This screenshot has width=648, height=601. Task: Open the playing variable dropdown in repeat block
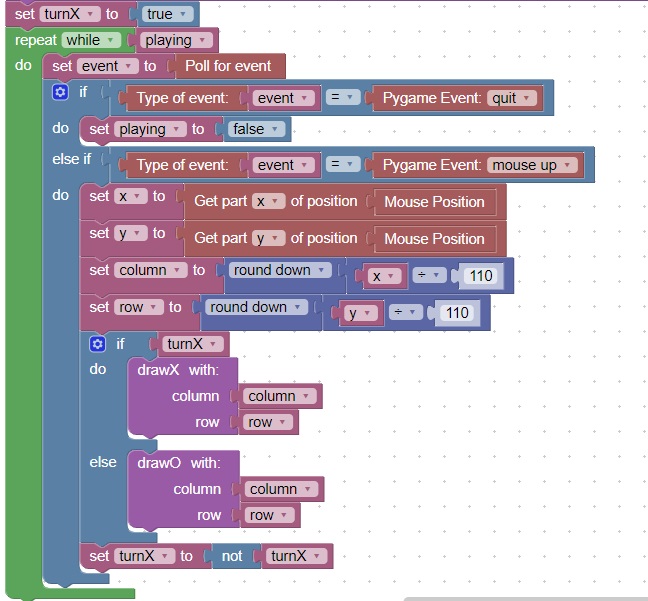point(176,40)
